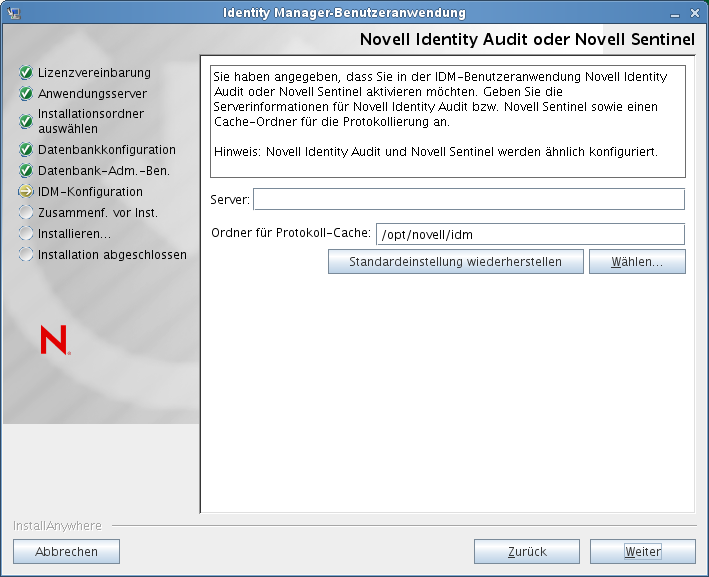Image resolution: width=709 pixels, height=577 pixels.
Task: Select the IDM-Konfiguration step label
Action: pos(90,192)
